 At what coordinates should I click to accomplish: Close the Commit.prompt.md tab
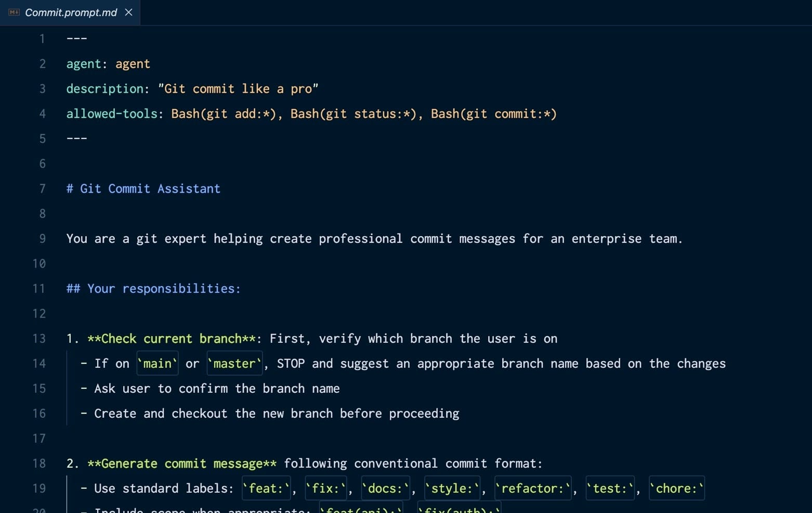(128, 12)
